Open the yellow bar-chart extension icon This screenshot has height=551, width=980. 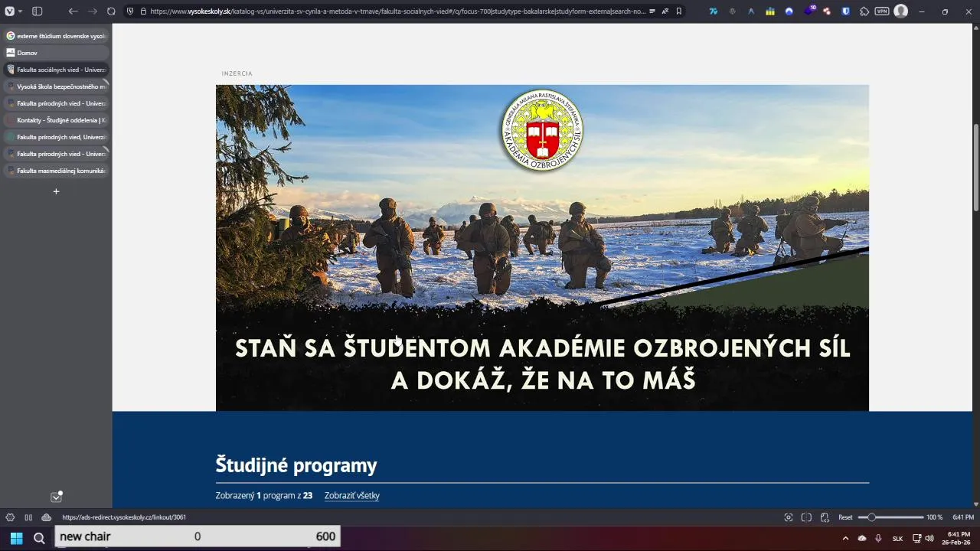(770, 11)
